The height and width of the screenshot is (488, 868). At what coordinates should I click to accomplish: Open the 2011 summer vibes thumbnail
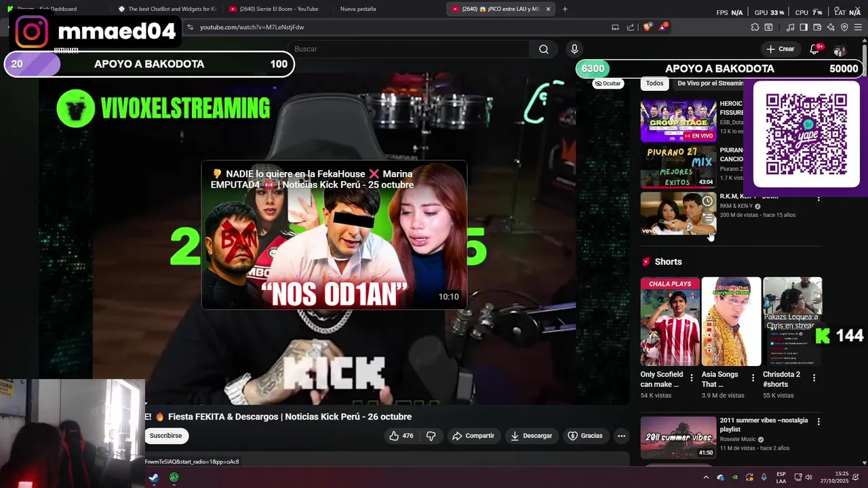pos(678,437)
